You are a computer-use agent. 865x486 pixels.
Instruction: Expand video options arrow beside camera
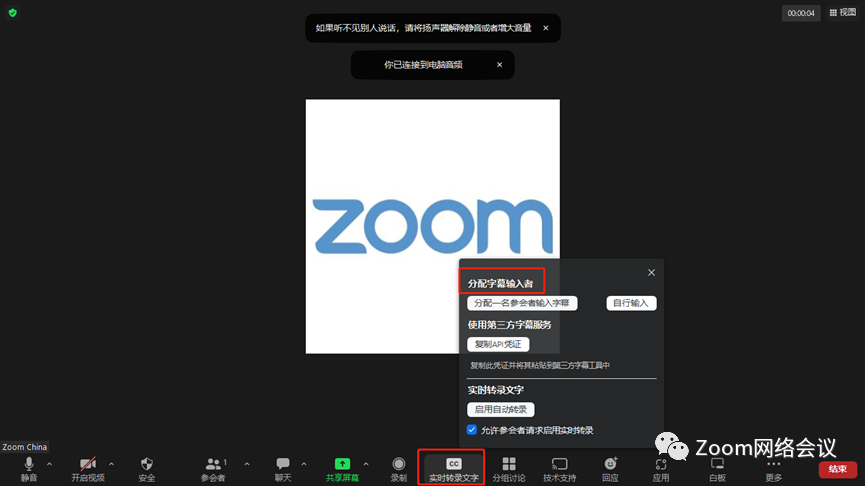pos(111,464)
